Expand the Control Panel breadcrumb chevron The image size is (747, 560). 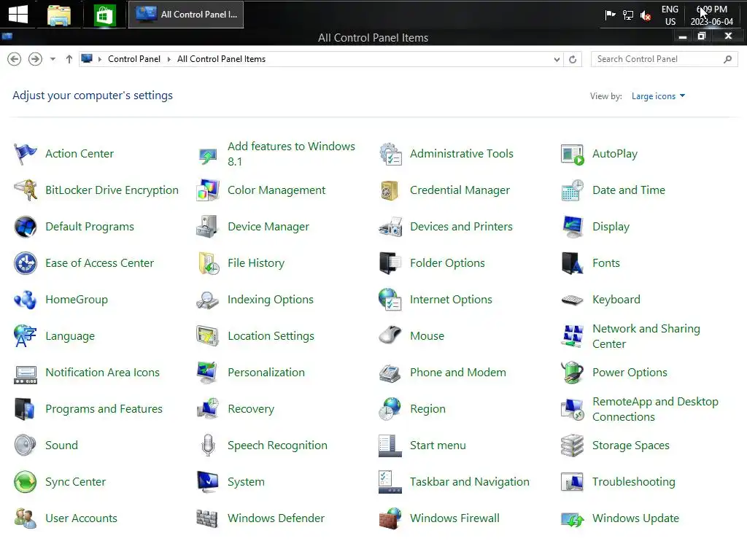(x=169, y=60)
